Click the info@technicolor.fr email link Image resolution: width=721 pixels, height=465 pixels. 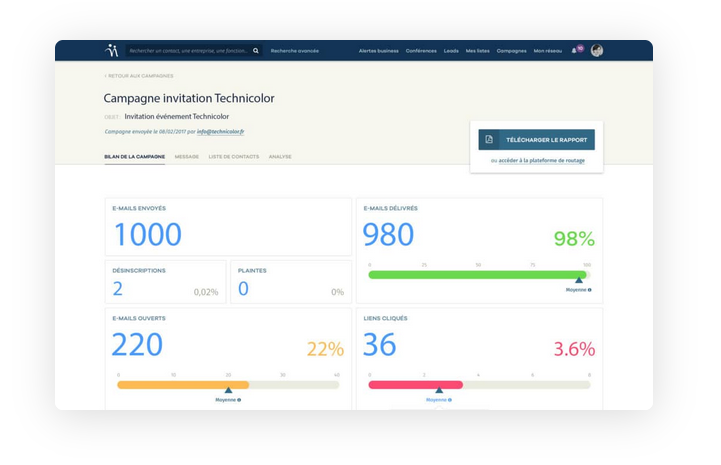pyautogui.click(x=220, y=132)
